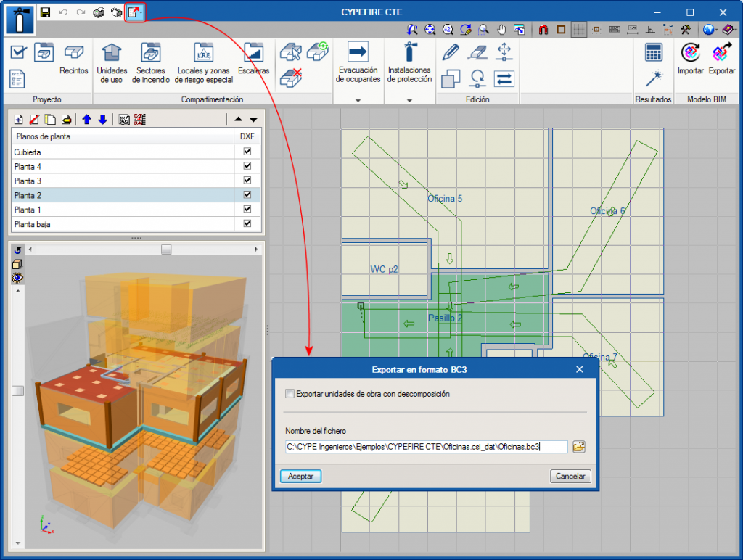The height and width of the screenshot is (560, 743).
Task: Toggle the DXF checkbox for Planta baja
Action: pos(247,223)
